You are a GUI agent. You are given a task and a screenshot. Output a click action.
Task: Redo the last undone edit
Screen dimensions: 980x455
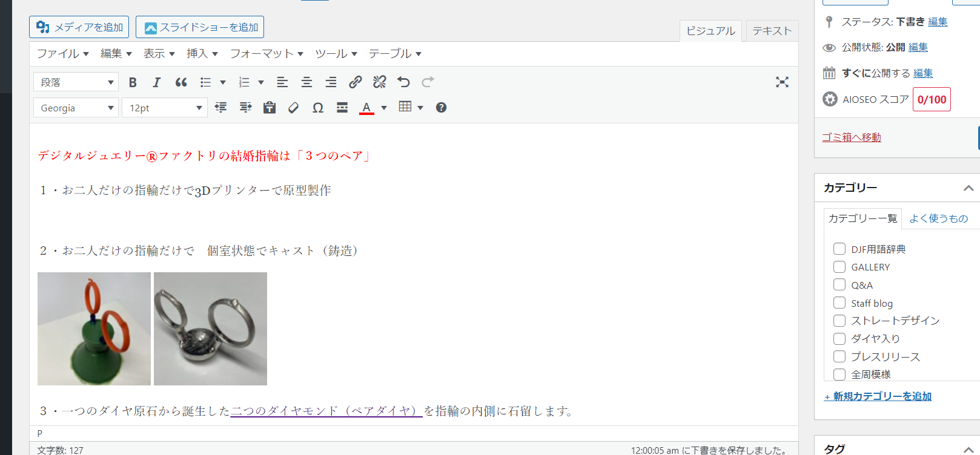click(x=428, y=82)
